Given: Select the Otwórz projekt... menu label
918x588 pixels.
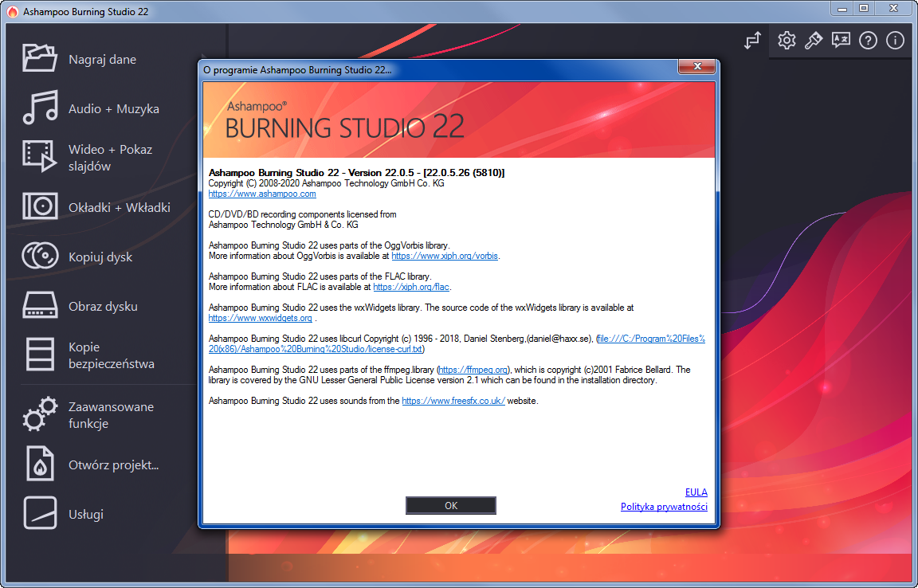Looking at the screenshot, I should (114, 465).
